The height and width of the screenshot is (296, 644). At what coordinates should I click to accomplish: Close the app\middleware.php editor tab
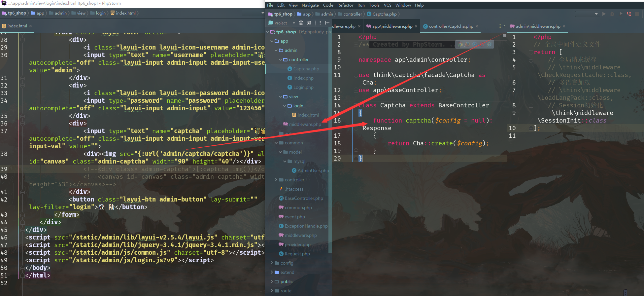tap(416, 26)
